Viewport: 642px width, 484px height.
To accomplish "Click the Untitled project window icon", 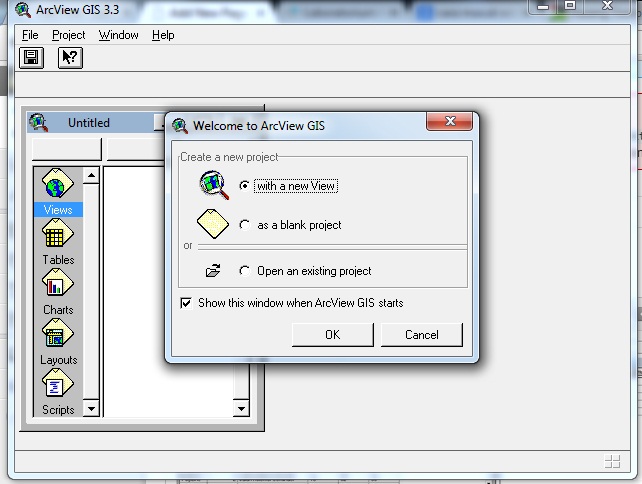I will [x=39, y=122].
